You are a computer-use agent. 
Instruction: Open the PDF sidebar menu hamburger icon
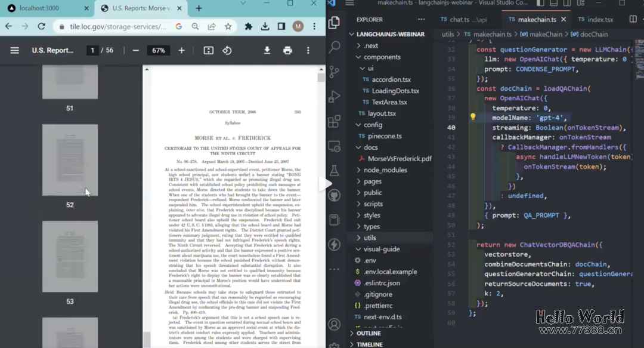(x=14, y=51)
